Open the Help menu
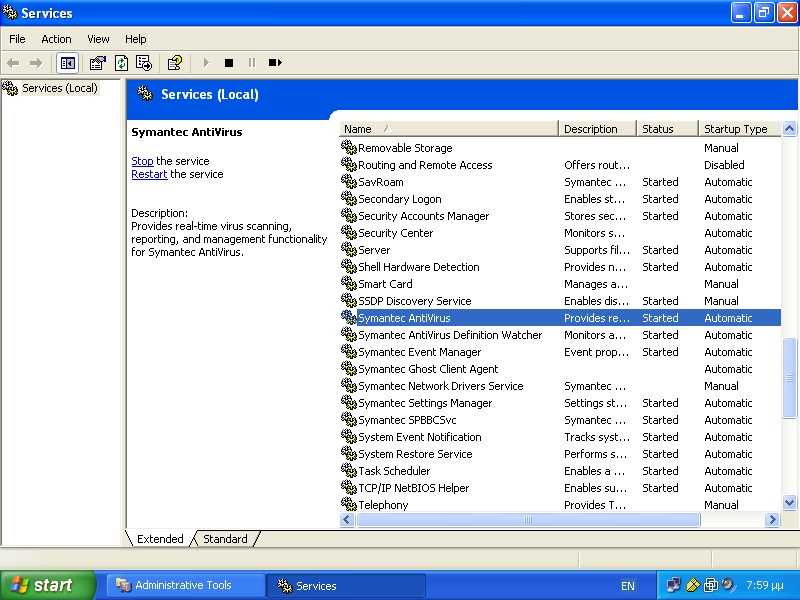800x600 pixels. pyautogui.click(x=136, y=39)
